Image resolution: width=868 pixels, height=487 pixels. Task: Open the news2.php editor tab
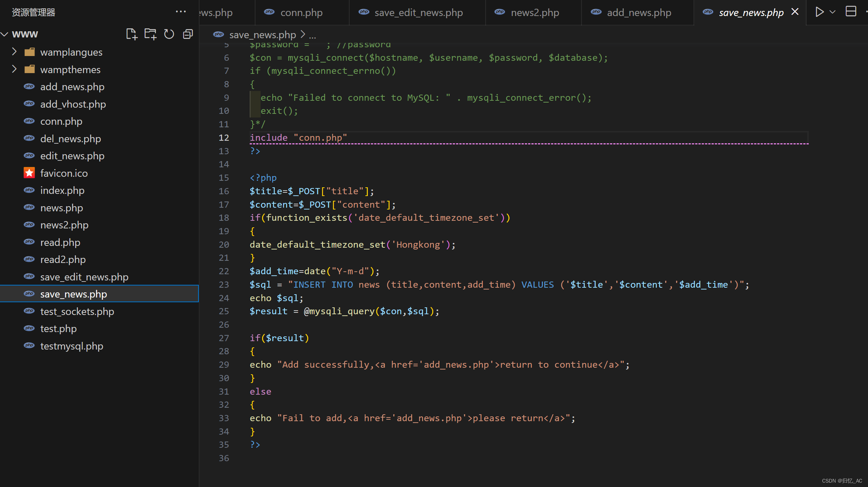(x=535, y=13)
